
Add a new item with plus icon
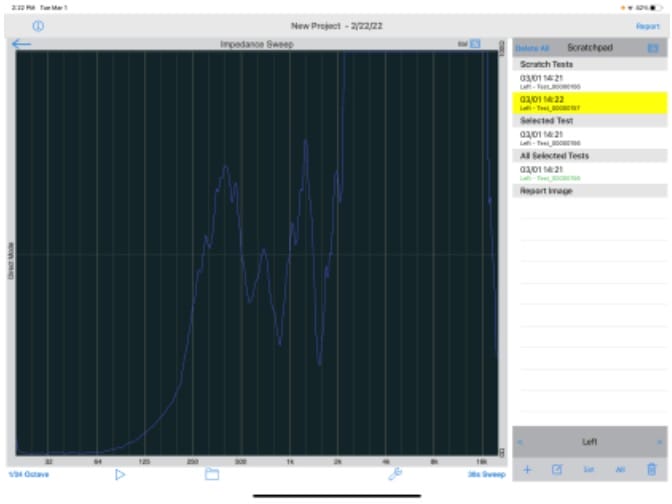coord(527,468)
